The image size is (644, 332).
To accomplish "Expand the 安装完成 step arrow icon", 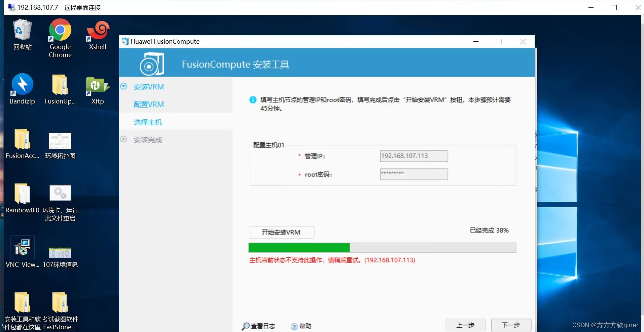I will pos(123,139).
